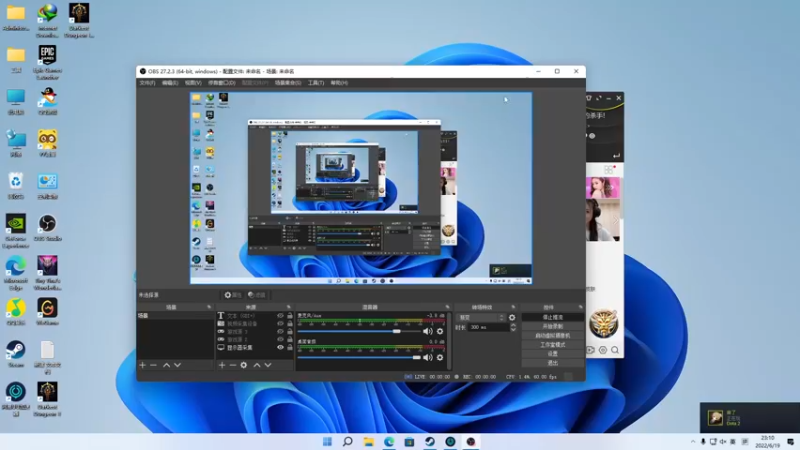Image resolution: width=800 pixels, height=450 pixels.
Task: Adjust the 桌面音频 volume slider
Action: pos(359,358)
